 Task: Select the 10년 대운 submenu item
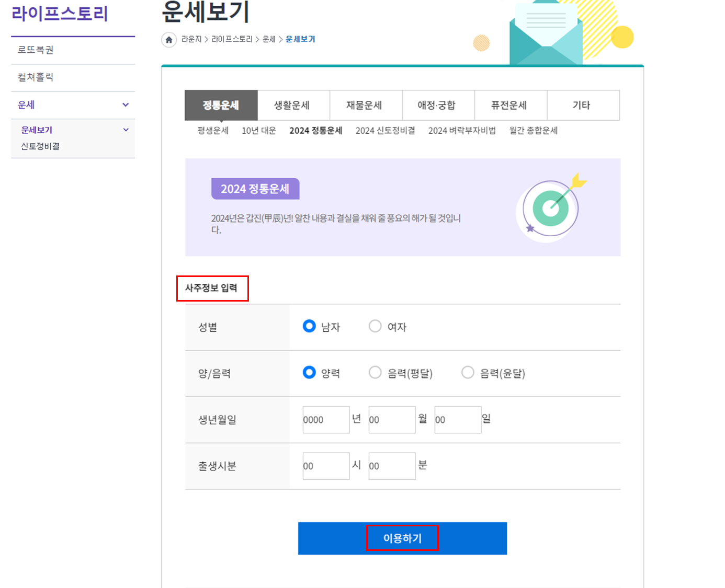click(258, 131)
